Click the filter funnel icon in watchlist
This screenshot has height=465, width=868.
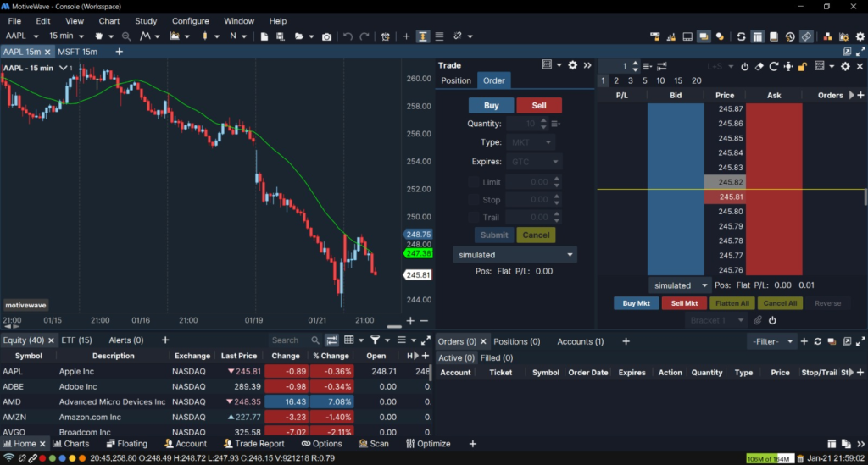point(375,340)
